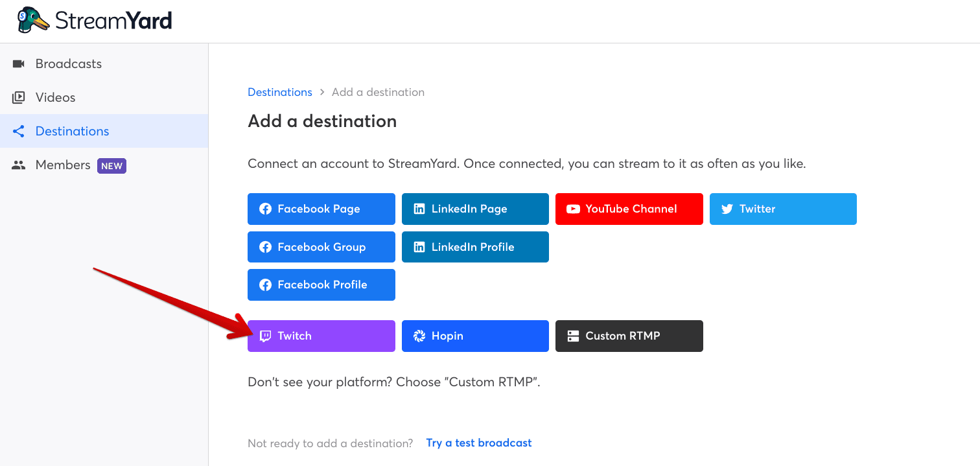This screenshot has width=980, height=466.
Task: Open 'Try a test broadcast' link
Action: click(479, 443)
